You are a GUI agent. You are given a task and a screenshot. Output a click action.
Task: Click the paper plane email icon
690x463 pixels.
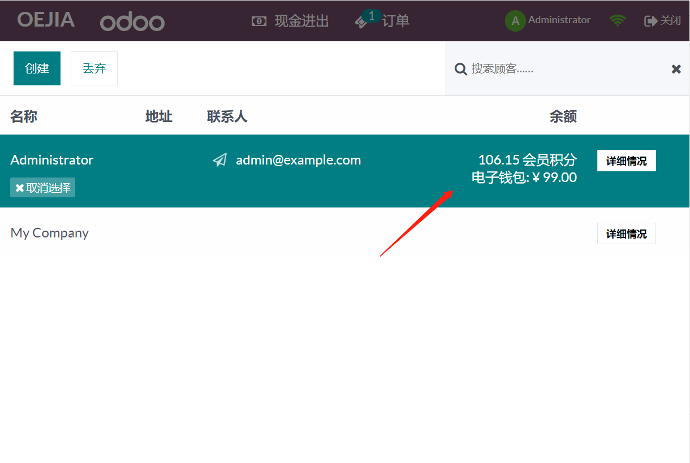220,160
